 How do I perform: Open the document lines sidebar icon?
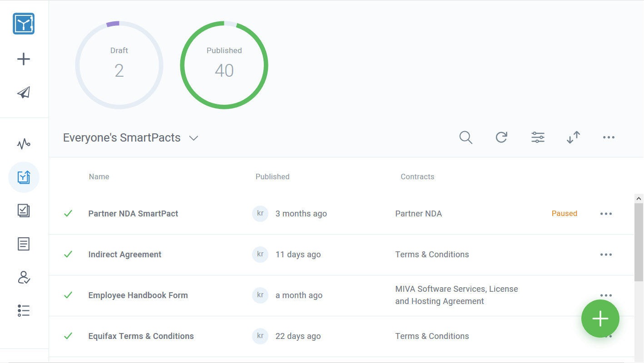click(24, 244)
